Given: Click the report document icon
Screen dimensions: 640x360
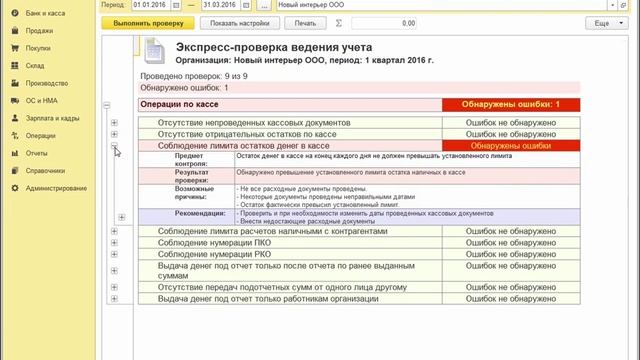Looking at the screenshot, I should pyautogui.click(x=154, y=51).
